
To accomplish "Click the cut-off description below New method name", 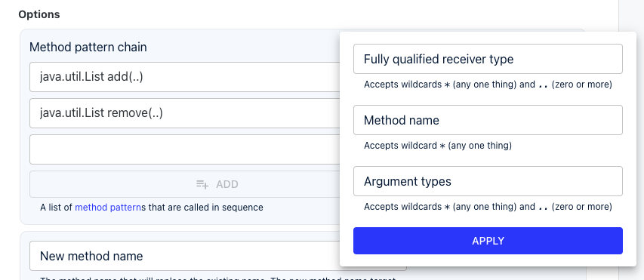I will (x=217, y=278).
